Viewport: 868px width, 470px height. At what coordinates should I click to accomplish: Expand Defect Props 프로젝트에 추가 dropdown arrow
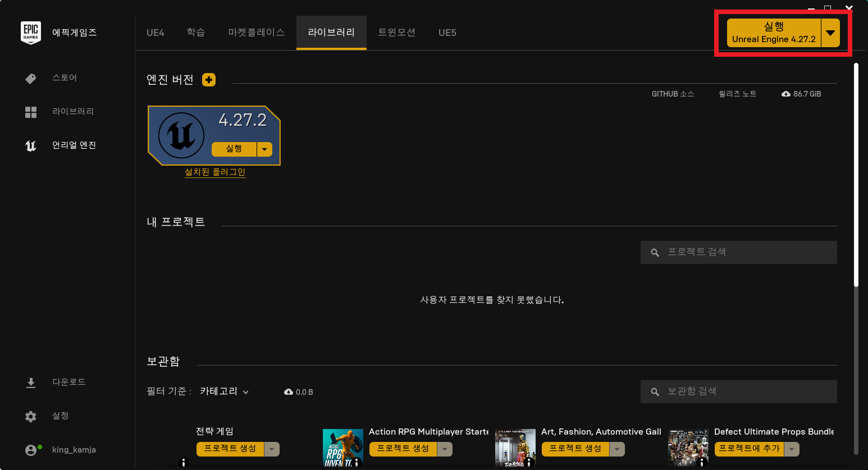(x=792, y=449)
